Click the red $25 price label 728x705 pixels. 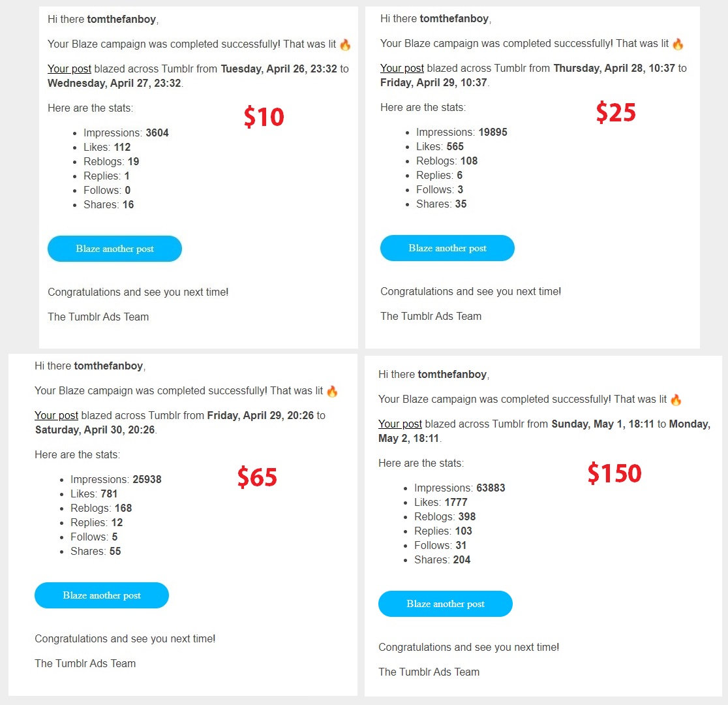point(616,113)
